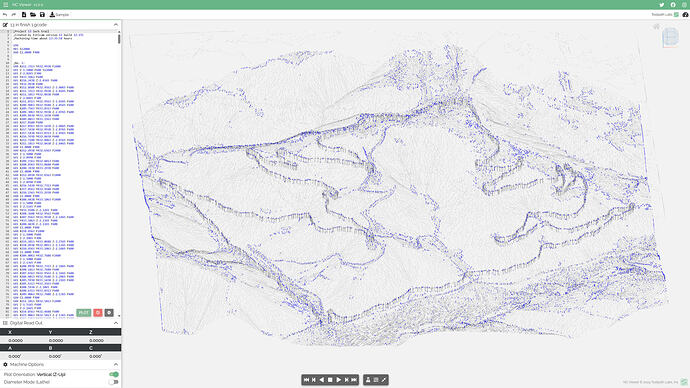Create a new file

[x=24, y=15]
